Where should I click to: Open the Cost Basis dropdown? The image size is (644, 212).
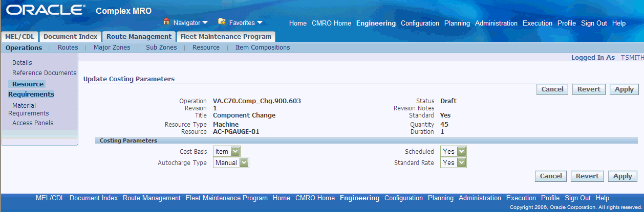(x=226, y=151)
